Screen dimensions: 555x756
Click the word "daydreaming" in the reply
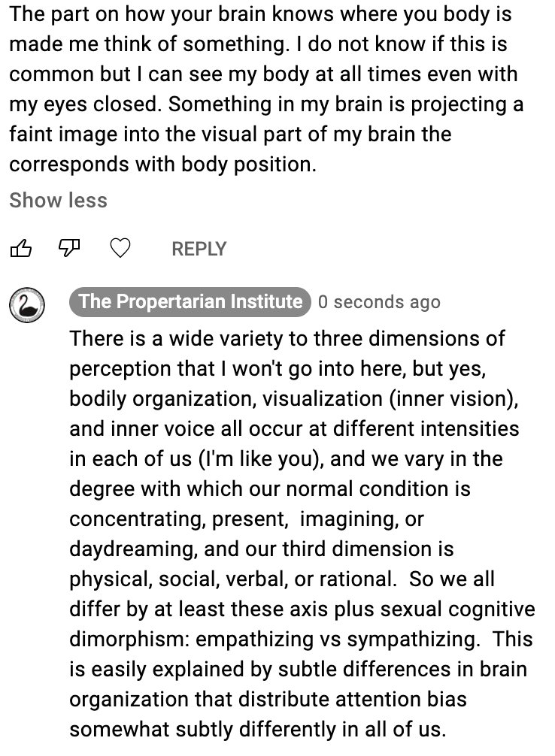pos(132,549)
